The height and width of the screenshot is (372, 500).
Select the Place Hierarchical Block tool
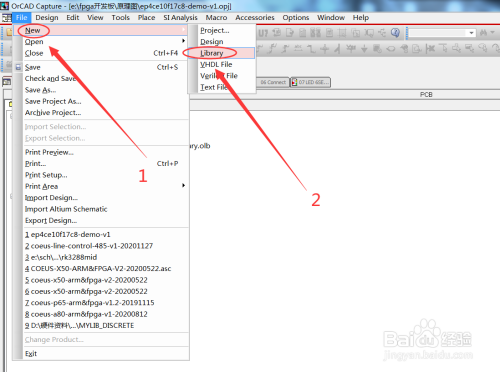[377, 49]
